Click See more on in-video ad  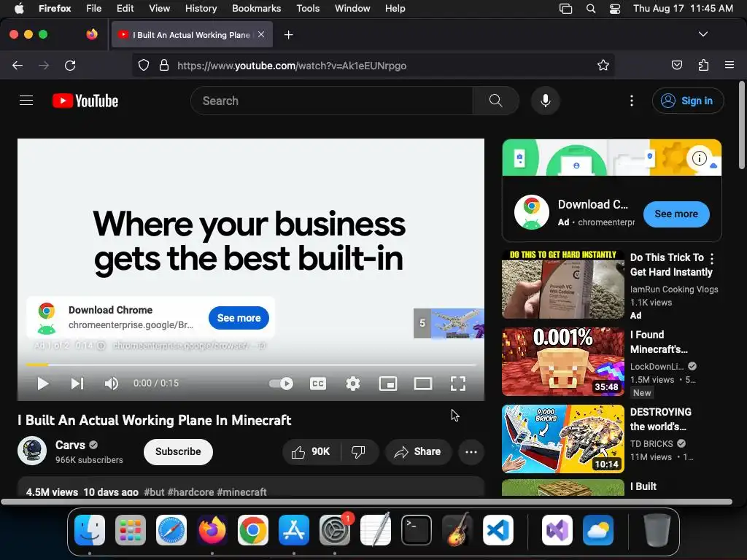click(x=239, y=318)
